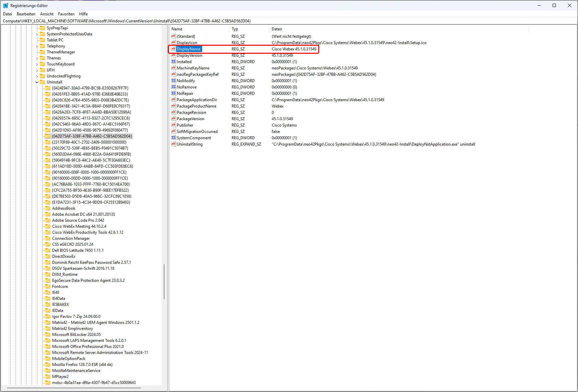Expand the Telephony tree node

click(37, 46)
